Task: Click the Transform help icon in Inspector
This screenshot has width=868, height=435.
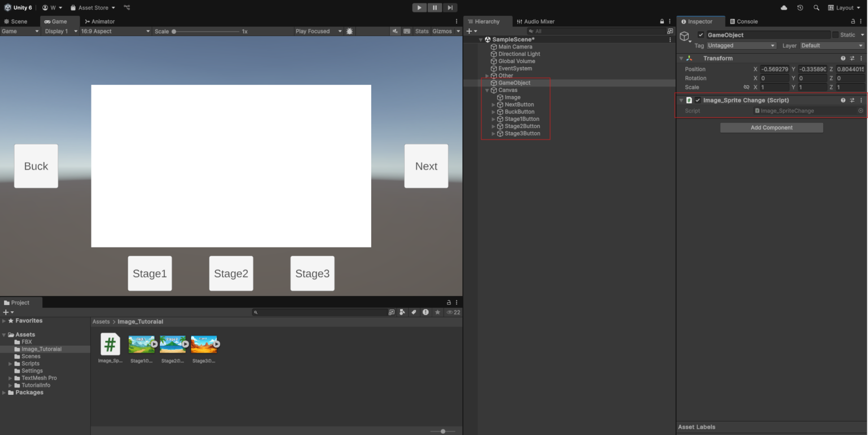Action: tap(843, 58)
